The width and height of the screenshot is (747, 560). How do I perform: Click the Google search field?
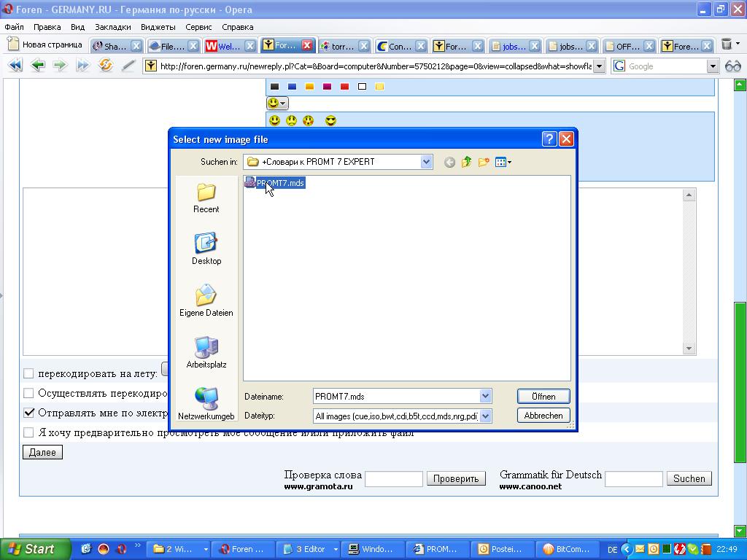click(x=665, y=66)
